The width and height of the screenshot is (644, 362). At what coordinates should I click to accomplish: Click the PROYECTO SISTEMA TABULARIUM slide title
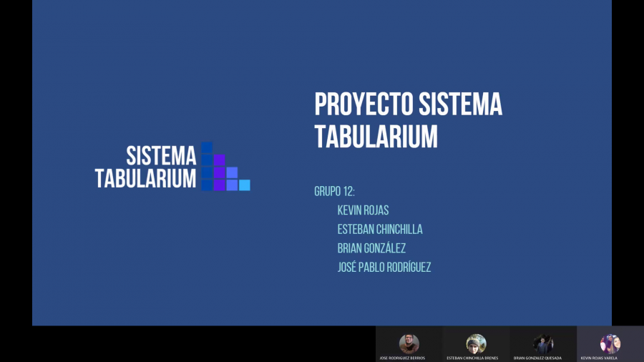coord(408,119)
